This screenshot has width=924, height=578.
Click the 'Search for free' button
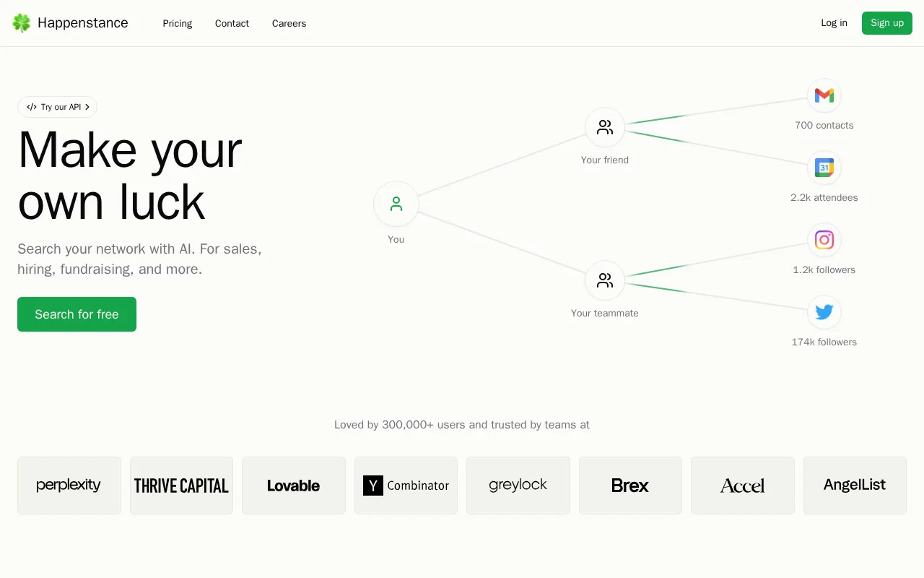(x=77, y=314)
